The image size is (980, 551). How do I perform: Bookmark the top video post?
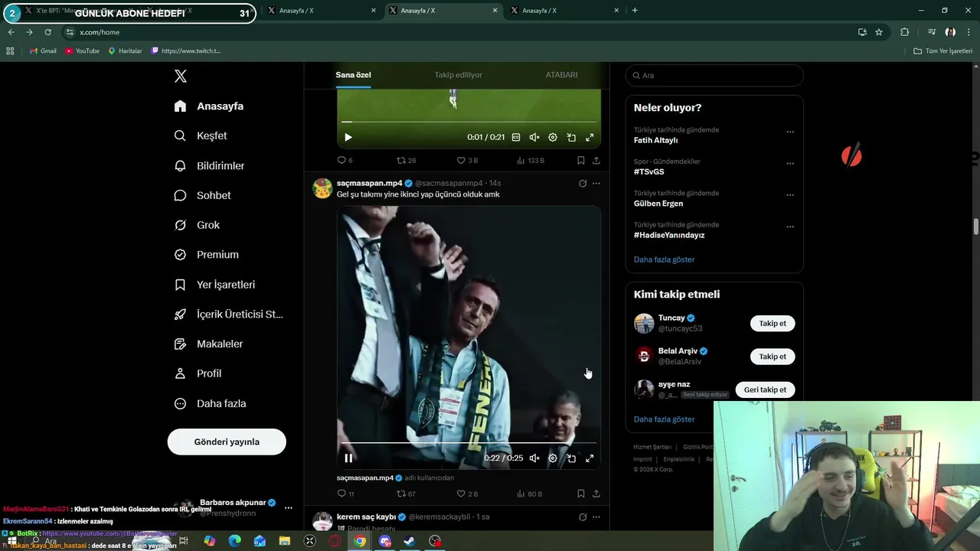[581, 161]
